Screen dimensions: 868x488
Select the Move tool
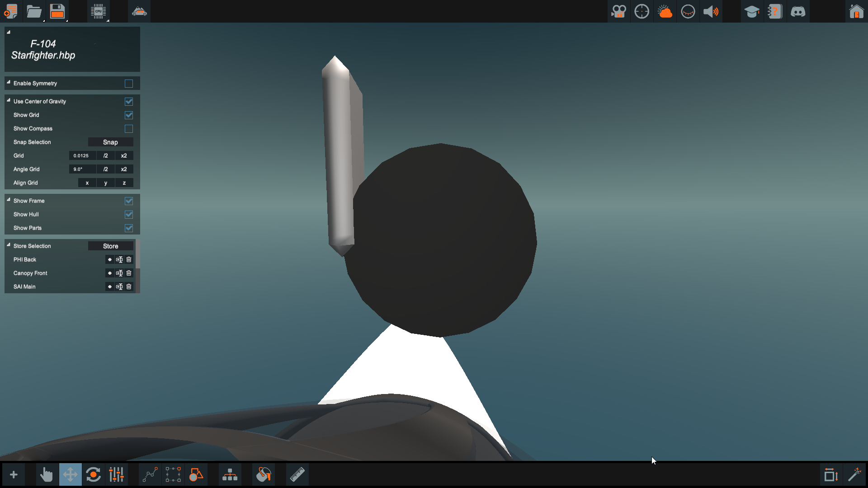70,474
